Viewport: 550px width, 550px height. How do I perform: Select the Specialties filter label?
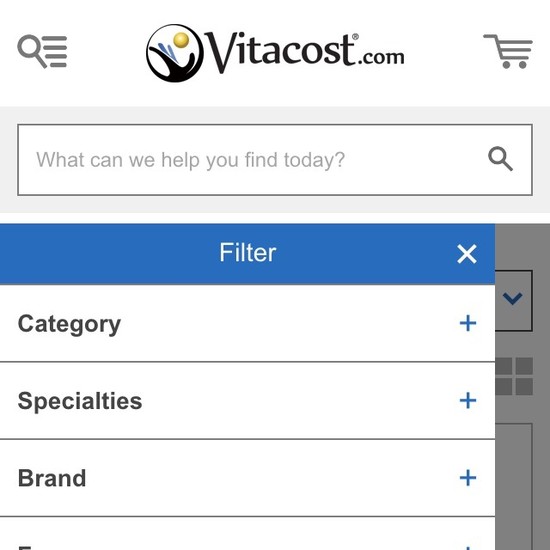click(x=80, y=401)
